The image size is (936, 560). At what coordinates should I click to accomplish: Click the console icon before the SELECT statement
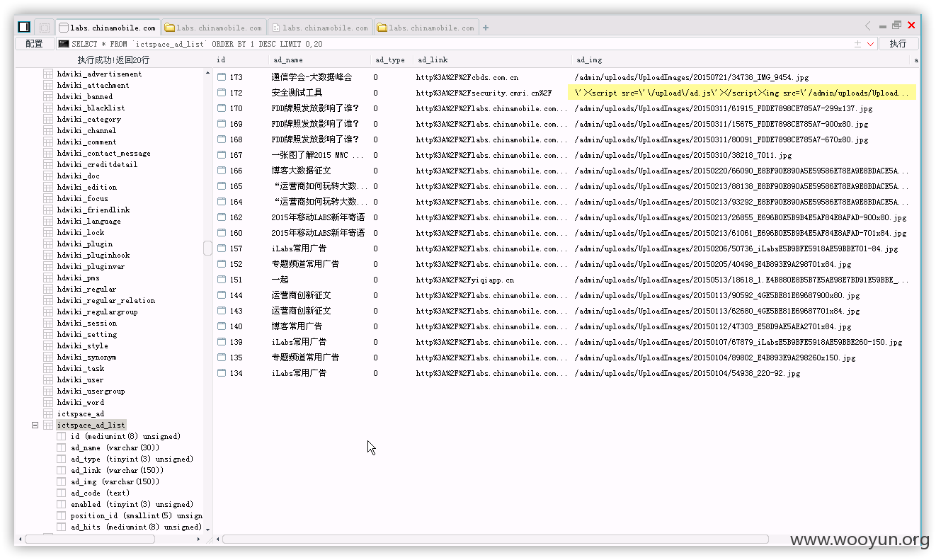pyautogui.click(x=64, y=44)
